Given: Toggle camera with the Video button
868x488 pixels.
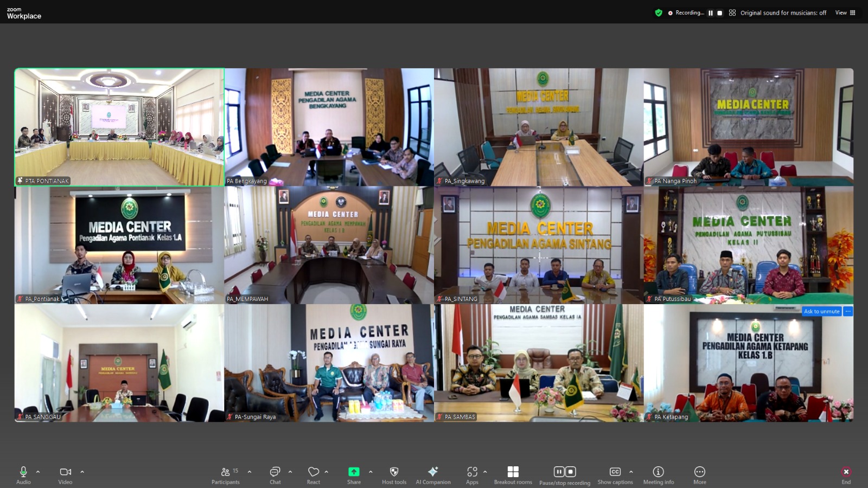Looking at the screenshot, I should click(x=65, y=474).
